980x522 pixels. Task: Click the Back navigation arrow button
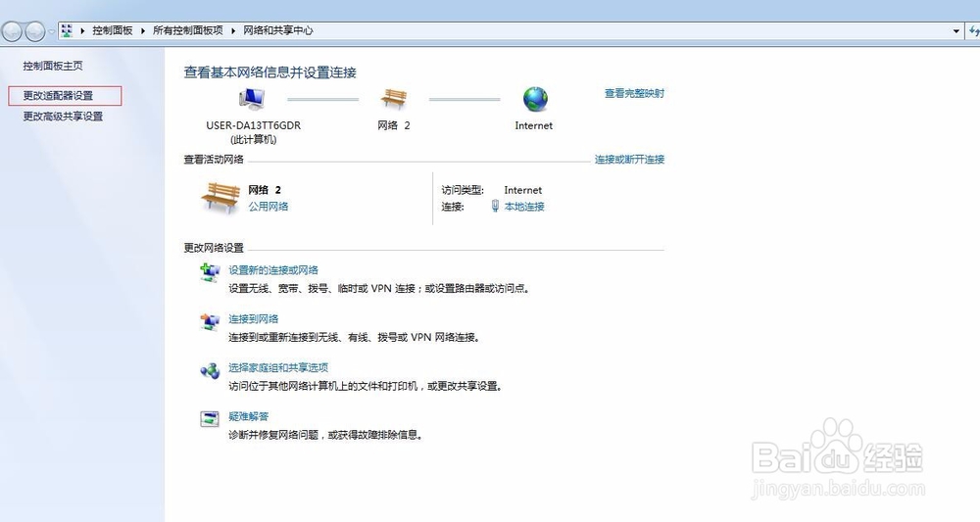pos(12,30)
